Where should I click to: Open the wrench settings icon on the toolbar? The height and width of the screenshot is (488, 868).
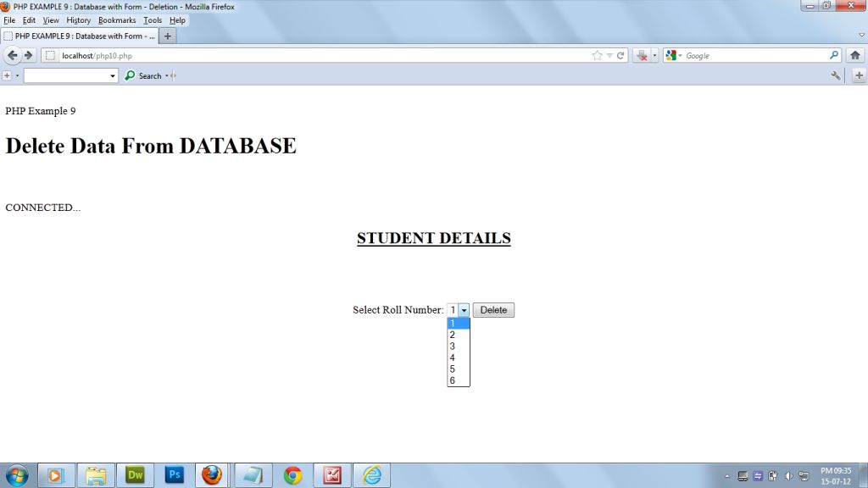[x=836, y=75]
